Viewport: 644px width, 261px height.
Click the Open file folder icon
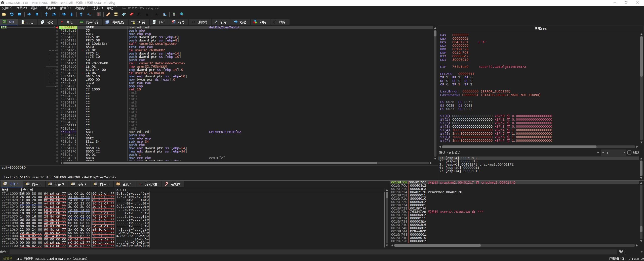coord(4,14)
